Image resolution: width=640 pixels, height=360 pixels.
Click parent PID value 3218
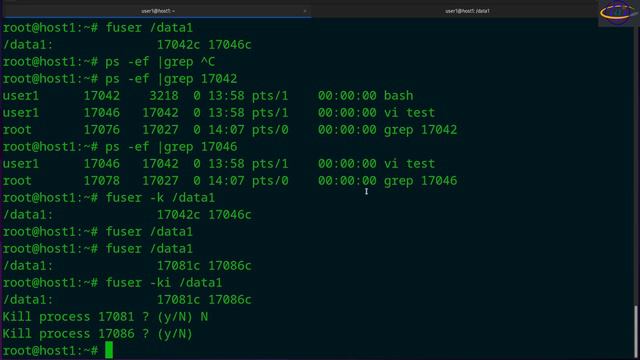(x=164, y=96)
